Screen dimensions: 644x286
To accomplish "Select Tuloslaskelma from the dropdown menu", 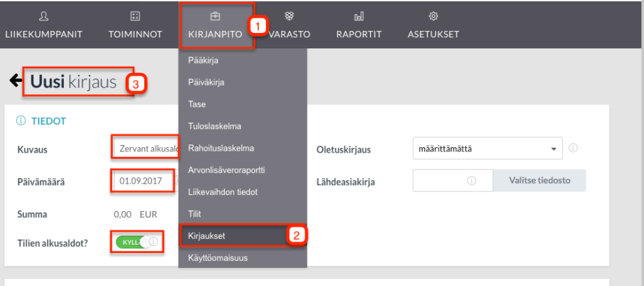I will 243,126.
